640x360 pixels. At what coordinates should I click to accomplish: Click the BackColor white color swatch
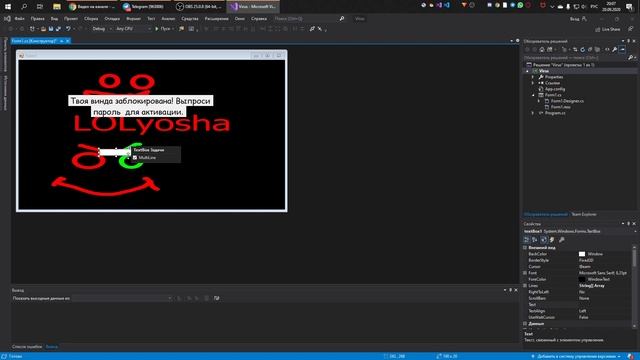pyautogui.click(x=582, y=254)
